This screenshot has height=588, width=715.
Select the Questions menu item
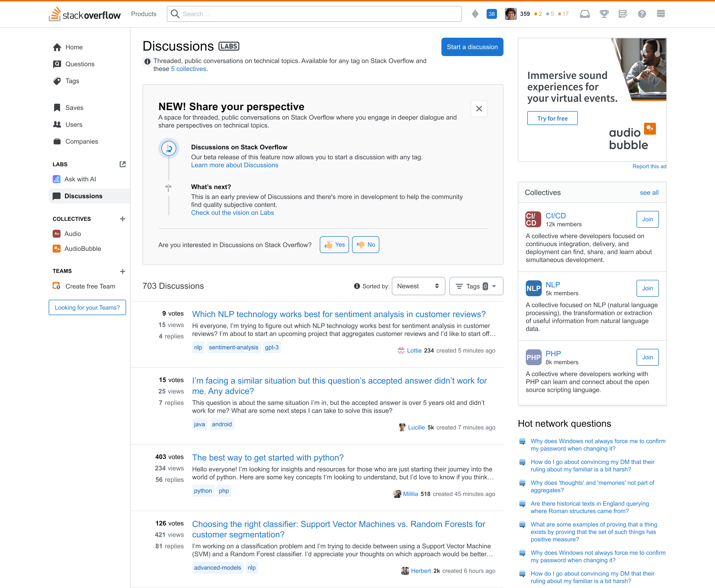point(80,64)
